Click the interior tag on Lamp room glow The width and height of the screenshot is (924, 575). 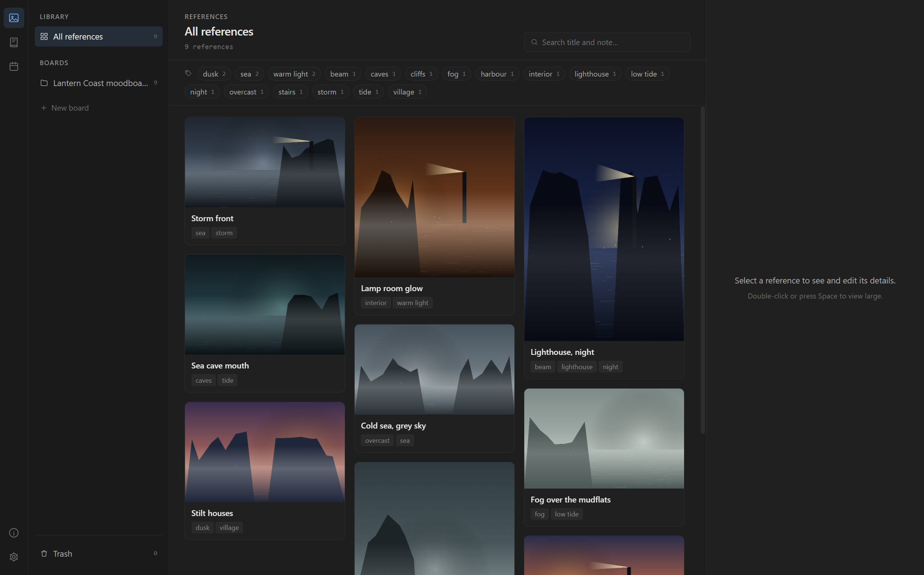coord(376,303)
